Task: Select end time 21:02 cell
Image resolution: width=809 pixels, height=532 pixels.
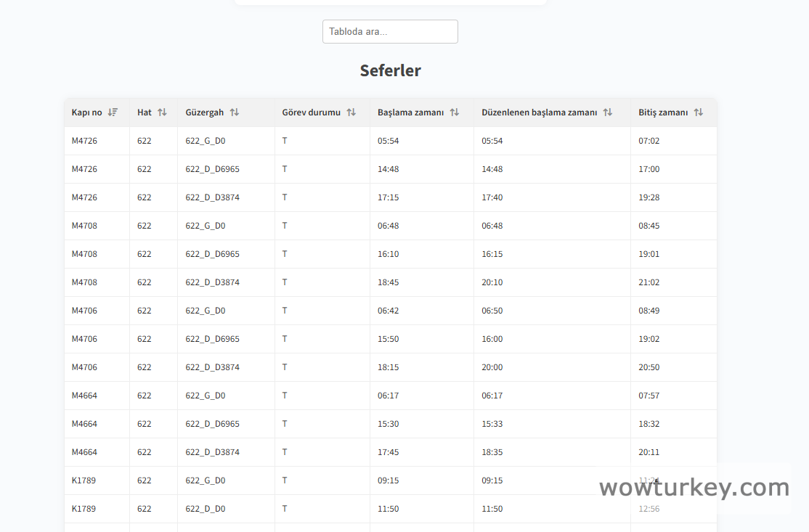Action: pos(649,282)
